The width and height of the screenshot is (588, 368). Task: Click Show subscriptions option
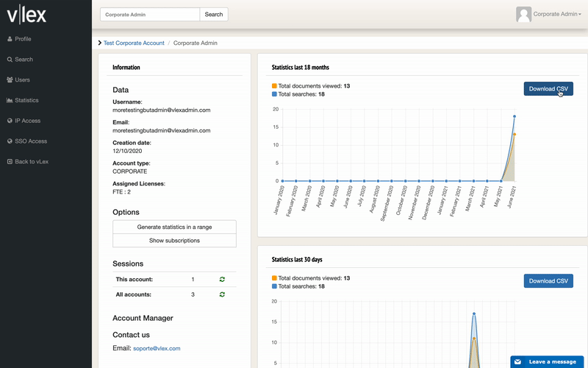pos(174,241)
